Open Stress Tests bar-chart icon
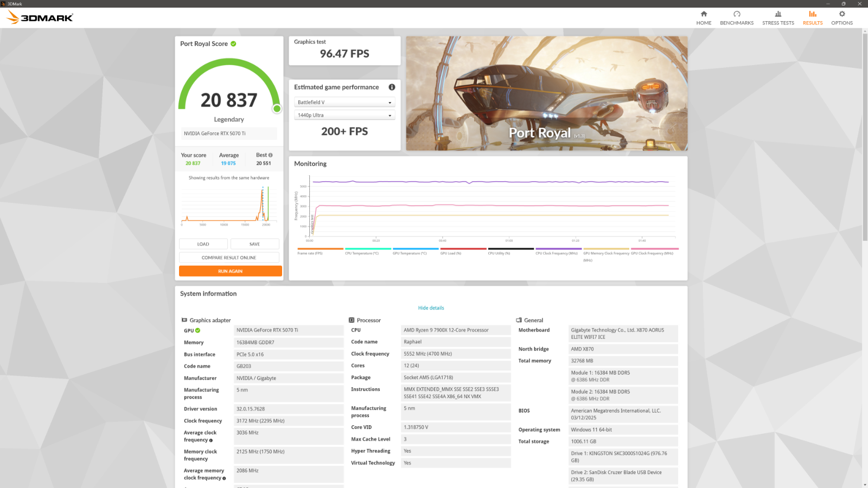The width and height of the screenshot is (868, 488). [778, 14]
